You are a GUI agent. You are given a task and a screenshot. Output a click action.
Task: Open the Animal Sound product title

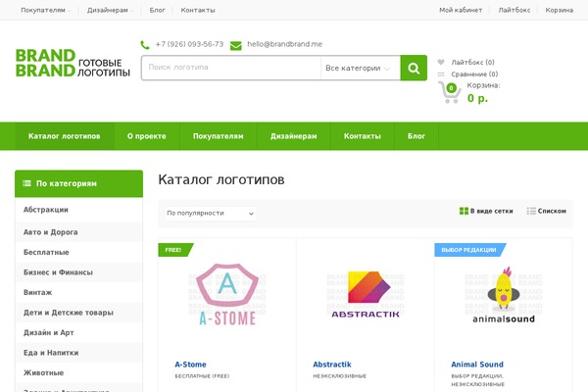pyautogui.click(x=477, y=365)
